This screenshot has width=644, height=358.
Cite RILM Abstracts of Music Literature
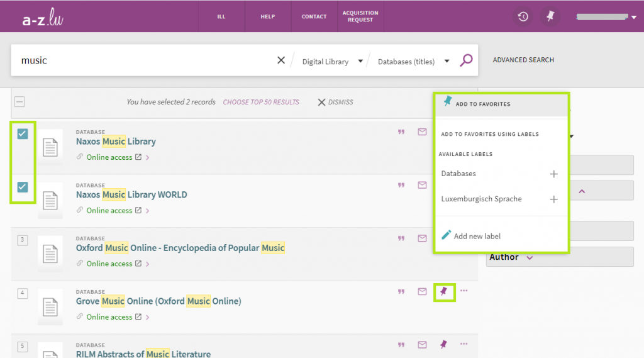(401, 345)
